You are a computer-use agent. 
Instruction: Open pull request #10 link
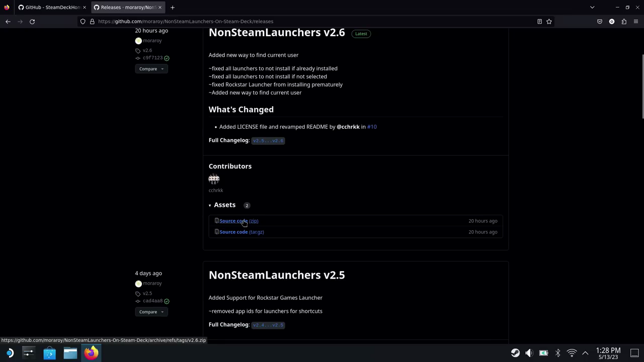point(372,127)
